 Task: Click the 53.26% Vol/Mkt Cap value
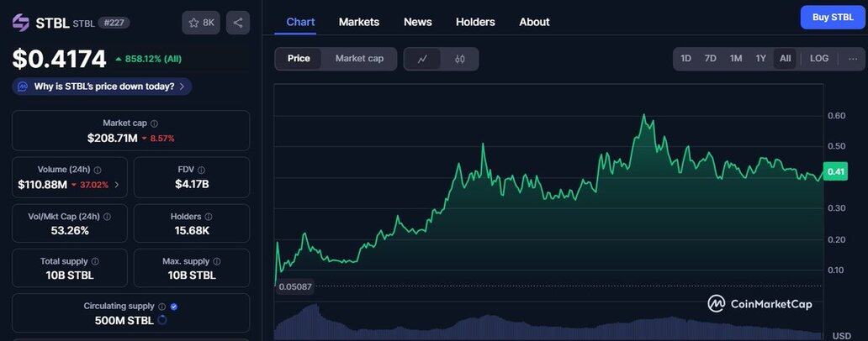[70, 230]
